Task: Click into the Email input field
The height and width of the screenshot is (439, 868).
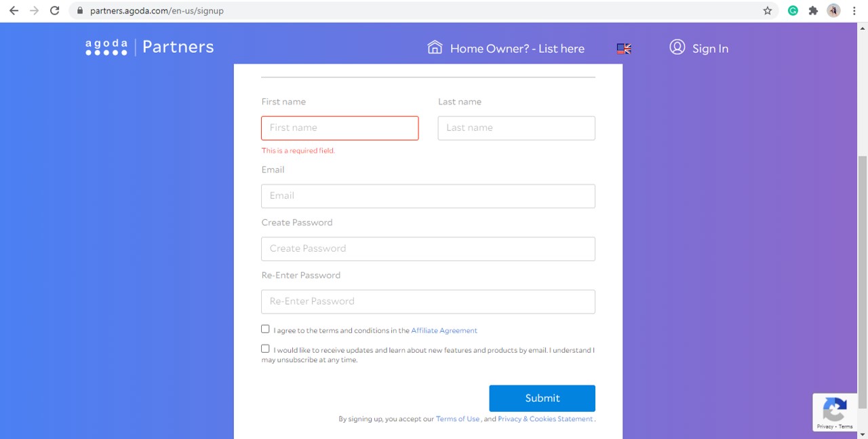Action: tap(428, 196)
